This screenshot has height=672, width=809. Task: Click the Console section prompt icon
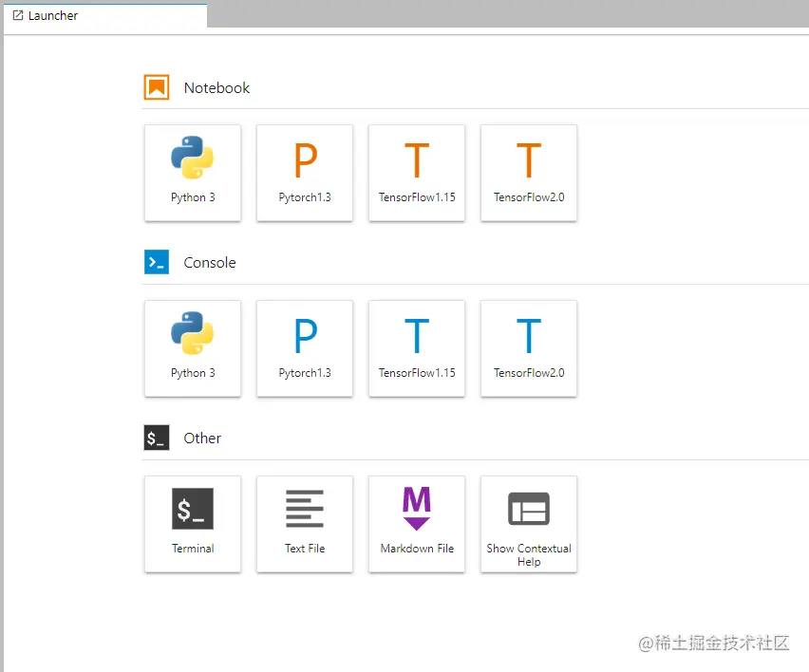pos(157,262)
